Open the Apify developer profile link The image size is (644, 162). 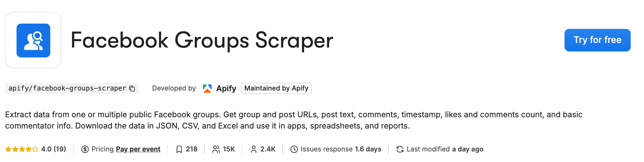226,88
